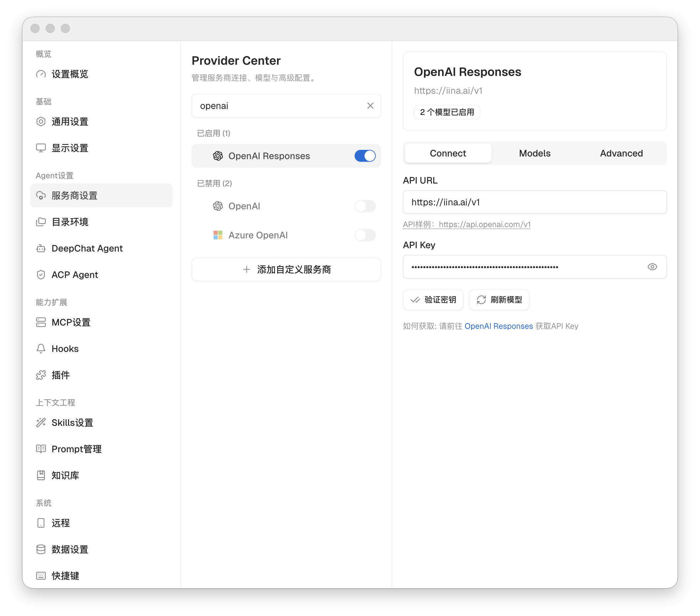Open the Models tab

click(x=535, y=153)
